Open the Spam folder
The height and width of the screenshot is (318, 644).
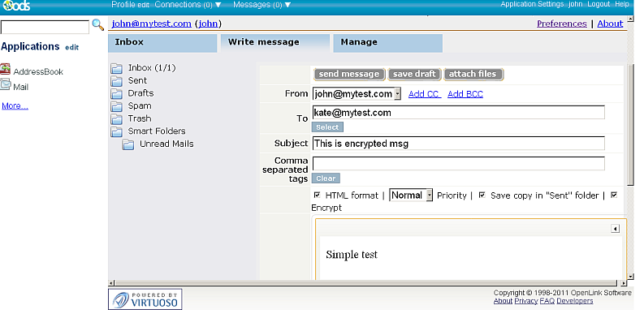pyautogui.click(x=140, y=106)
